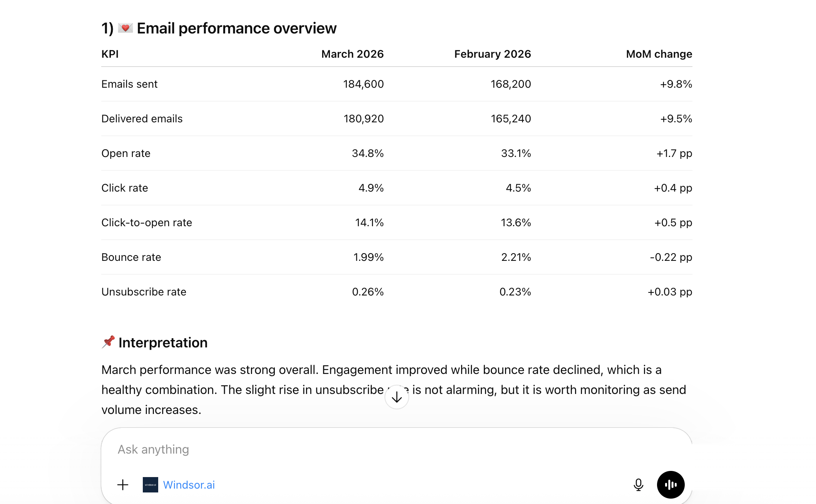
Task: Click the 180,920 delivered value
Action: pos(364,118)
